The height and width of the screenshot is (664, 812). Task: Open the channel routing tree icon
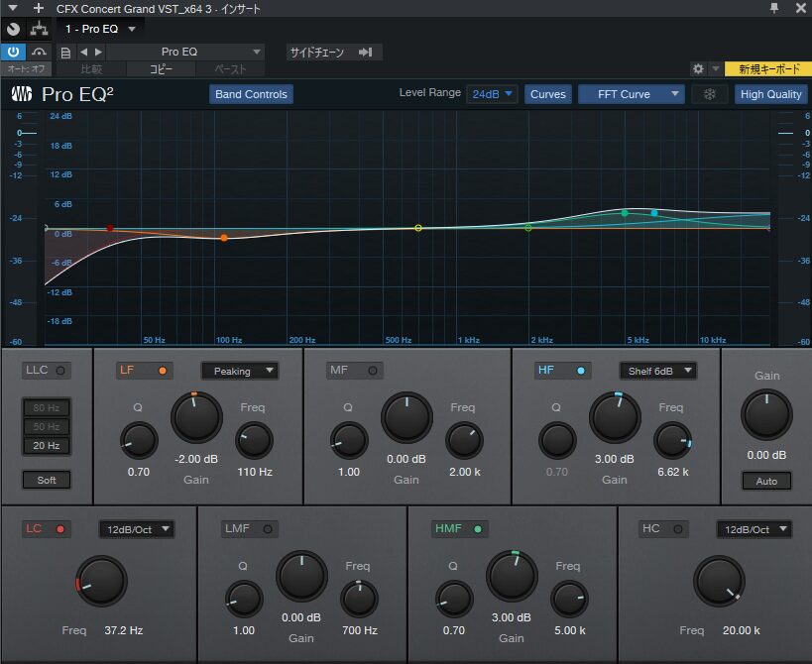point(39,29)
